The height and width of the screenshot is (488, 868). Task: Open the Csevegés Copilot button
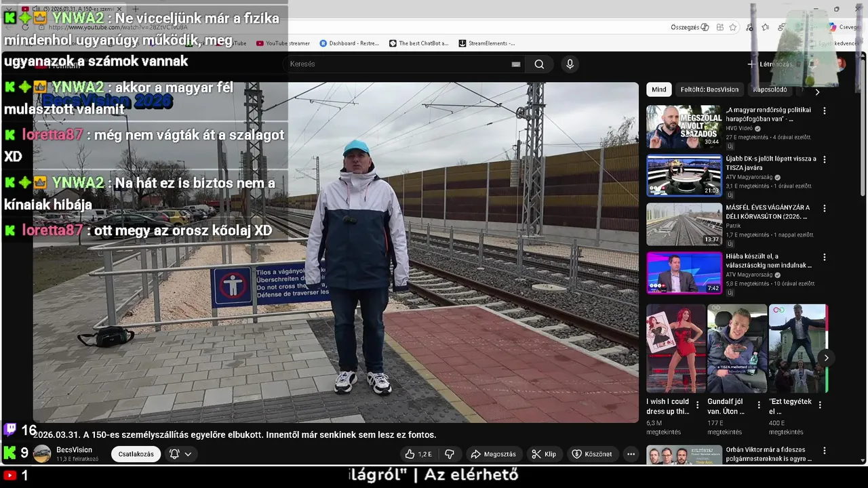coord(844,27)
